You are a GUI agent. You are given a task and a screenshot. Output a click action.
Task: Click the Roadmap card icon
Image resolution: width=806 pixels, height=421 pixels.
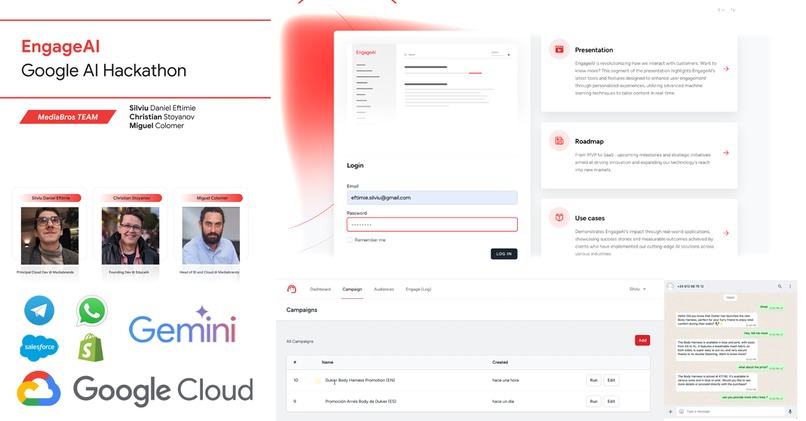[x=559, y=141]
